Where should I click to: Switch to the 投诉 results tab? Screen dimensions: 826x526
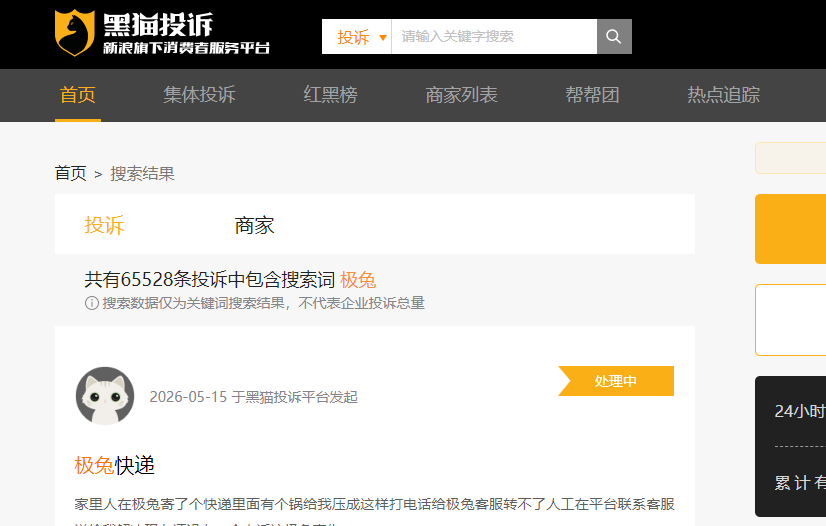click(x=104, y=225)
